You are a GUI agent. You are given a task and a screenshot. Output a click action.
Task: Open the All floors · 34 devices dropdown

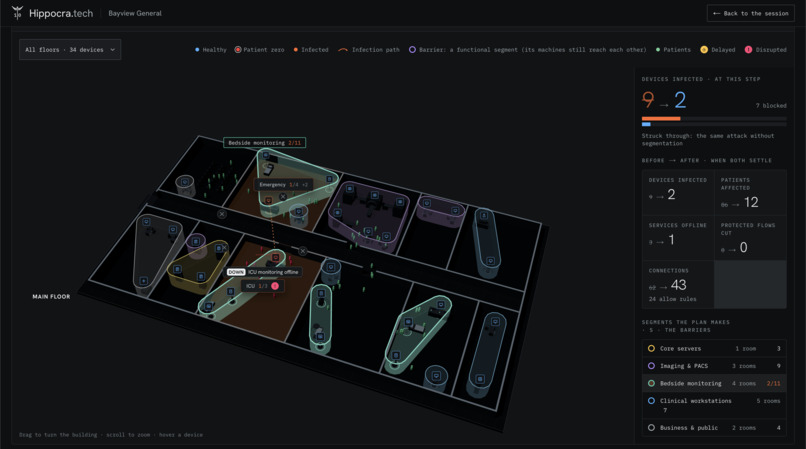pyautogui.click(x=70, y=50)
